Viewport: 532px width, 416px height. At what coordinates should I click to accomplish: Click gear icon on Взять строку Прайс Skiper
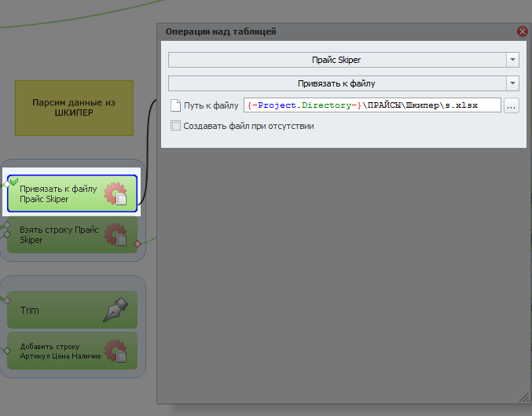(x=116, y=234)
